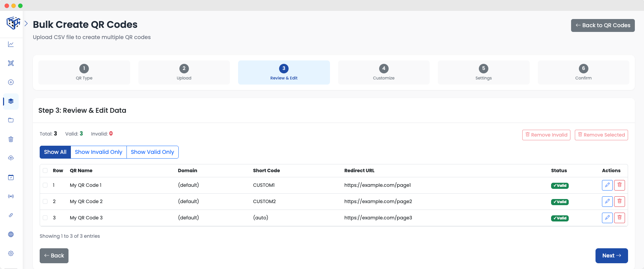Switch to Show Invalid Only filter
Image resolution: width=644 pixels, height=269 pixels.
pyautogui.click(x=98, y=152)
